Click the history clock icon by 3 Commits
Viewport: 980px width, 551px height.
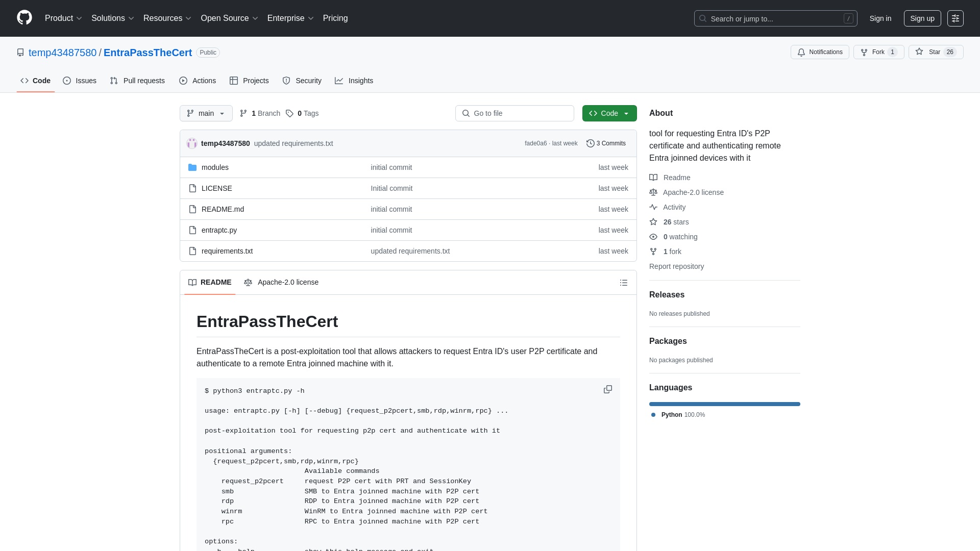point(591,143)
